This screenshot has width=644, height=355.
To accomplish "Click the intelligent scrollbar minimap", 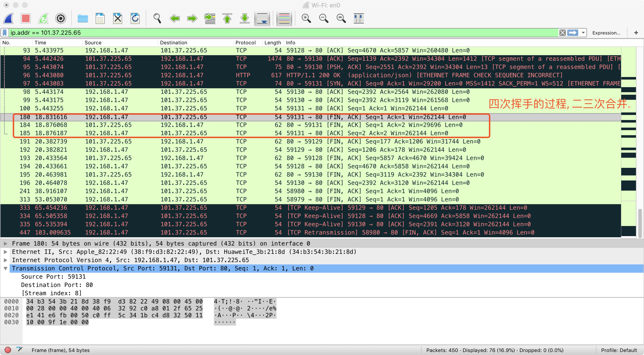I will click(628, 143).
